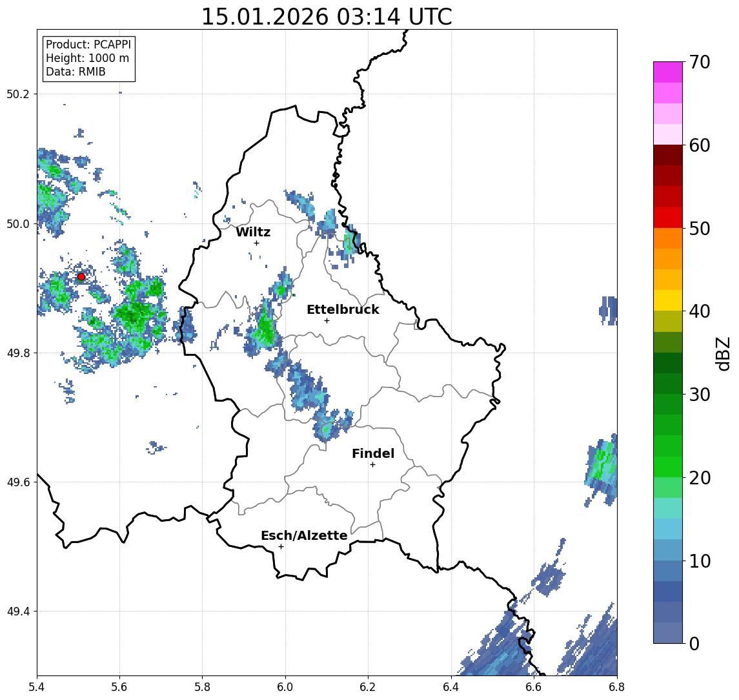Click the colorbar tick label 30

[700, 395]
